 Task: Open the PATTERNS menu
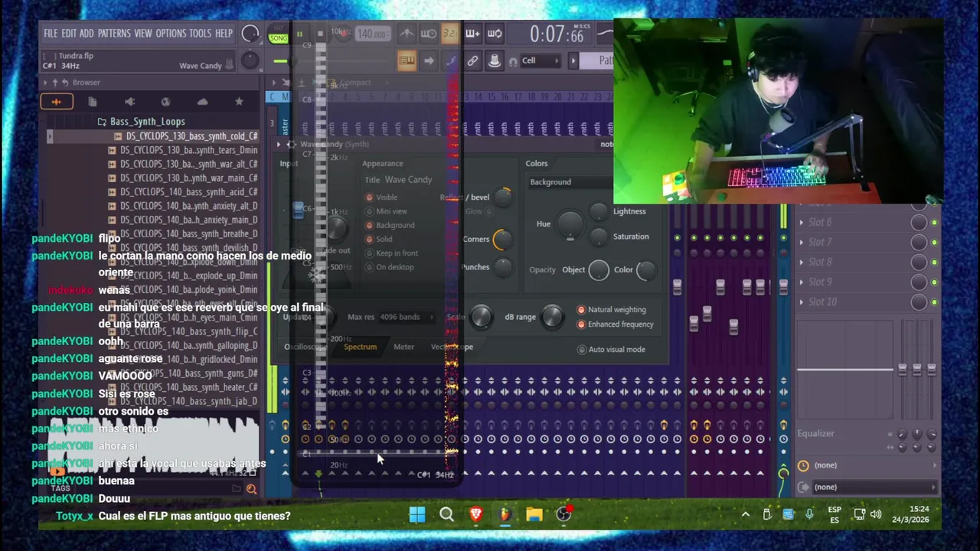pyautogui.click(x=114, y=34)
